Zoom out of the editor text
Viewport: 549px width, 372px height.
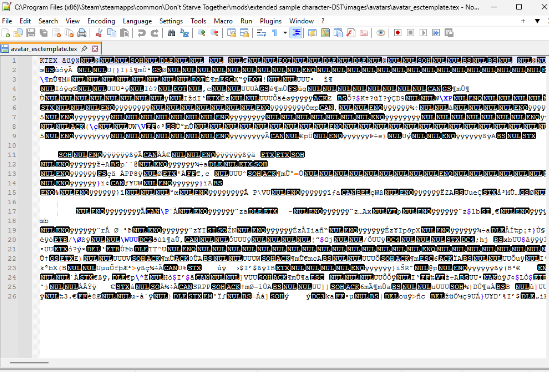click(214, 33)
